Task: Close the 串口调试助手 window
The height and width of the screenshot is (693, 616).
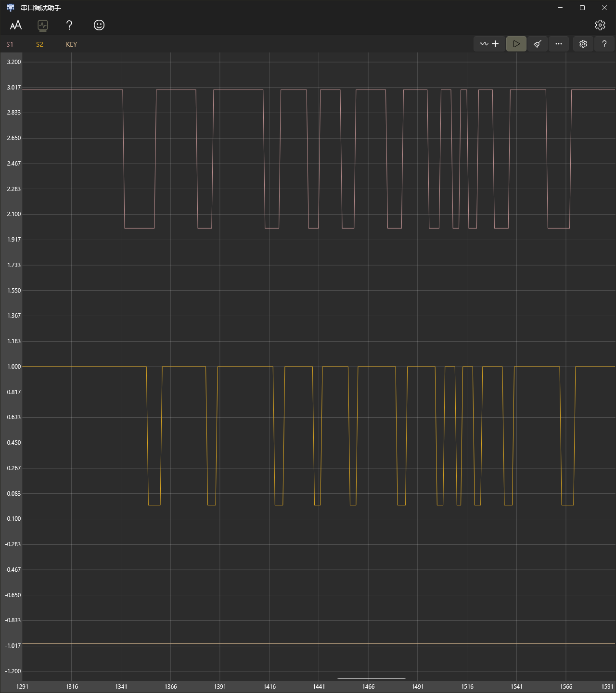Action: click(604, 8)
